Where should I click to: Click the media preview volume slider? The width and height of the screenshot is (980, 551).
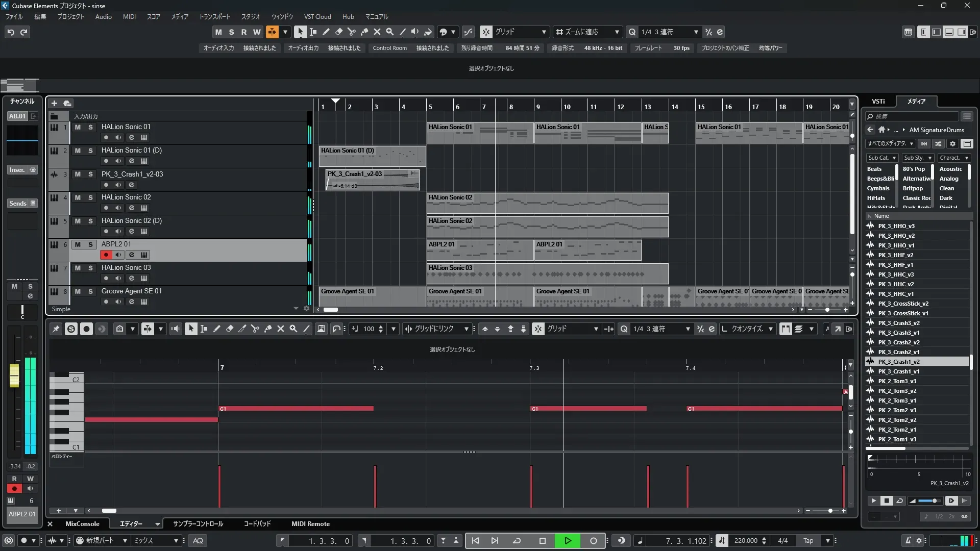(x=930, y=501)
